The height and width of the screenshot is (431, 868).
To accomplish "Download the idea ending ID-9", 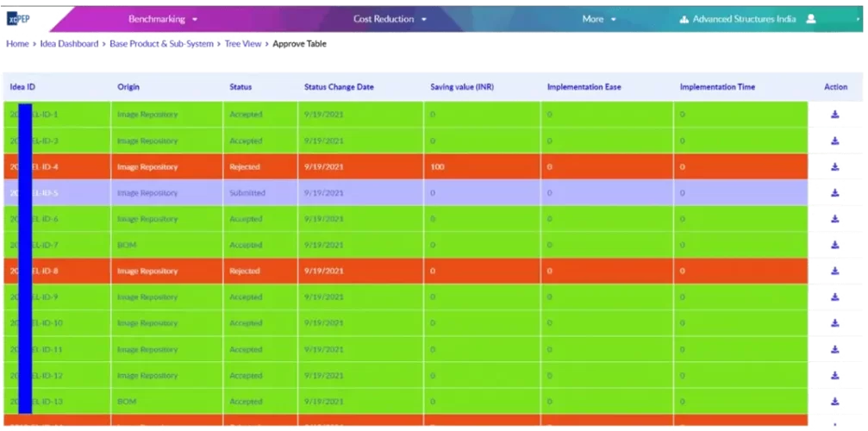I will (835, 297).
